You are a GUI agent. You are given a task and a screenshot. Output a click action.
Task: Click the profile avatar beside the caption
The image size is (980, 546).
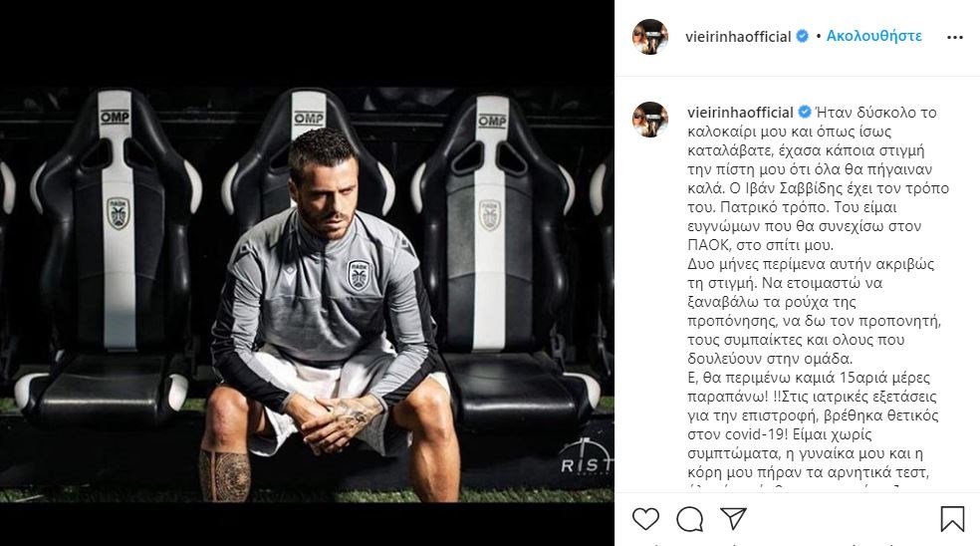point(650,120)
